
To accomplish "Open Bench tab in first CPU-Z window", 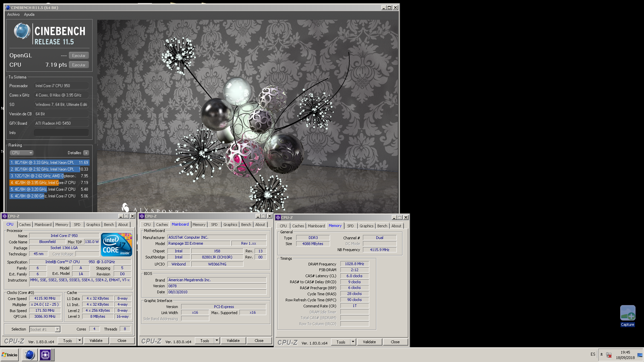I will pyautogui.click(x=109, y=225).
